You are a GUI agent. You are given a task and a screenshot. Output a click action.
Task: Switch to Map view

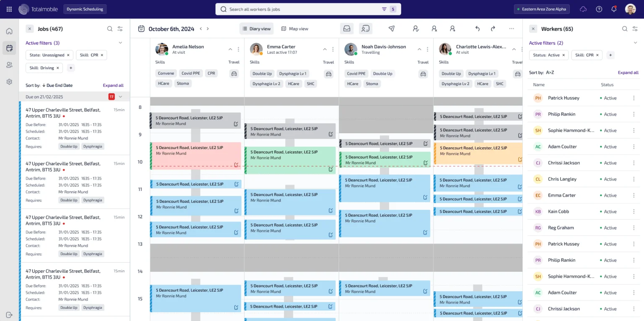point(294,29)
